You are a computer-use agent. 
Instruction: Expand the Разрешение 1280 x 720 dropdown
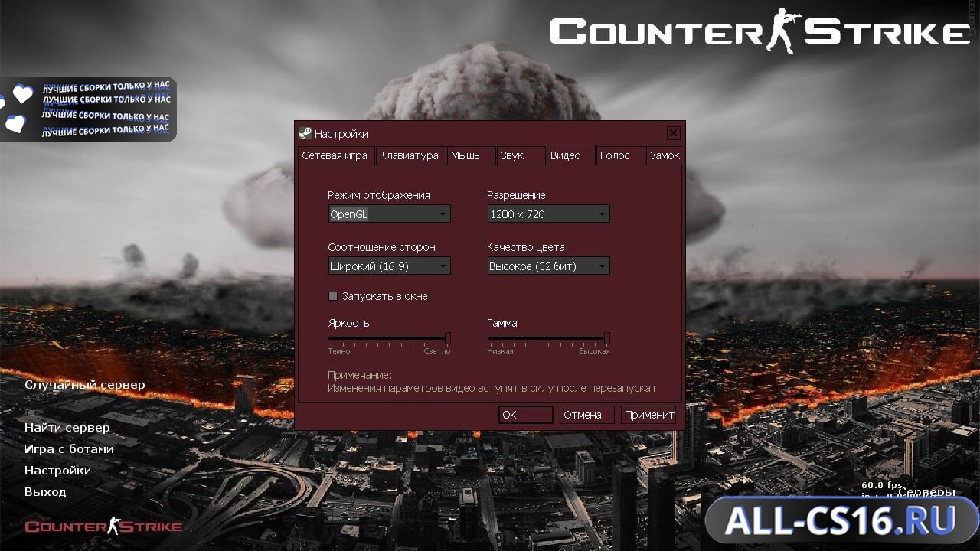point(548,214)
